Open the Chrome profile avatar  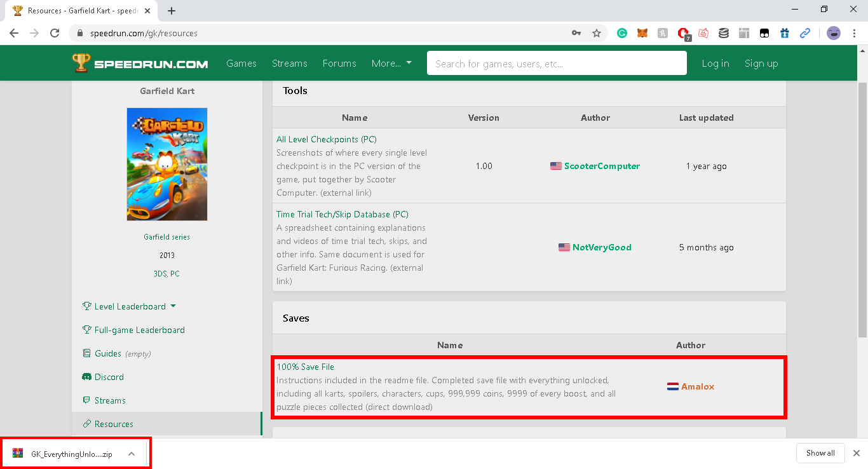[x=834, y=33]
